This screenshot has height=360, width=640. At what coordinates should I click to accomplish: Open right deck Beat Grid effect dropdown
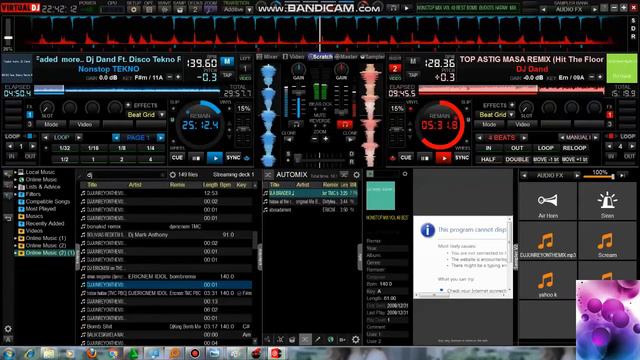point(511,115)
